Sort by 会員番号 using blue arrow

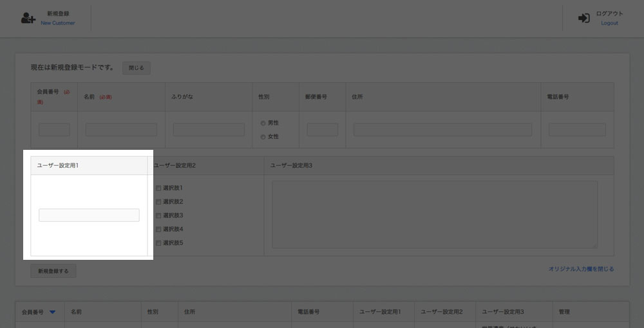point(52,313)
